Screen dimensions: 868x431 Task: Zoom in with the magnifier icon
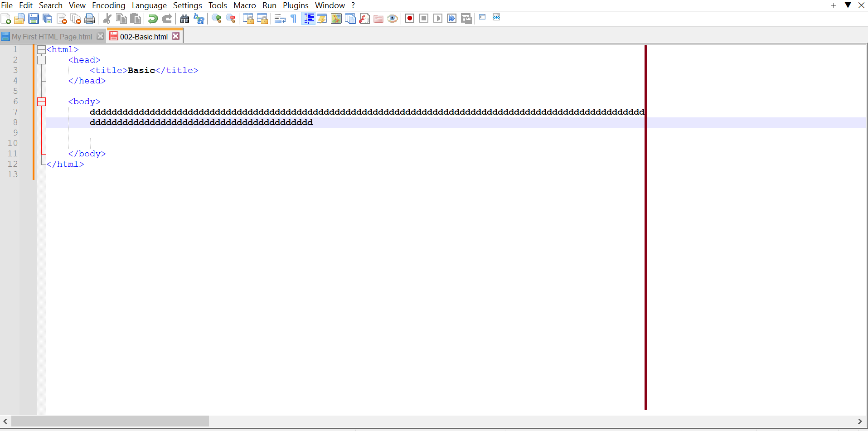coord(216,19)
